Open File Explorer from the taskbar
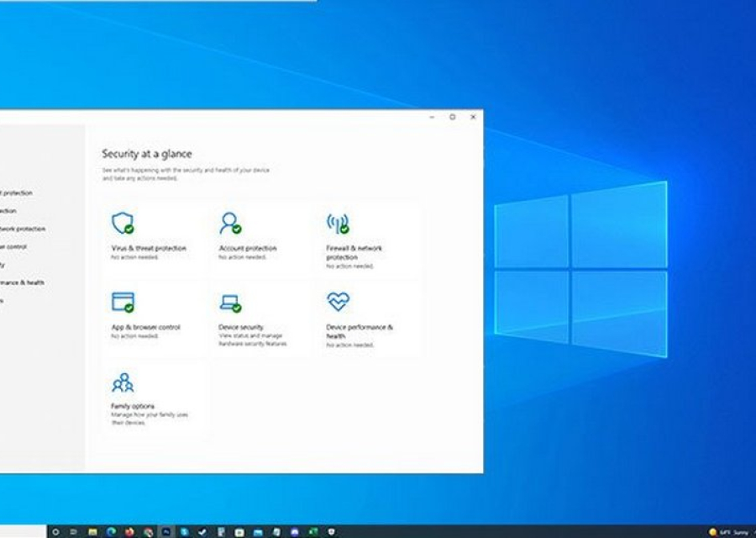The width and height of the screenshot is (756, 538). click(x=92, y=532)
